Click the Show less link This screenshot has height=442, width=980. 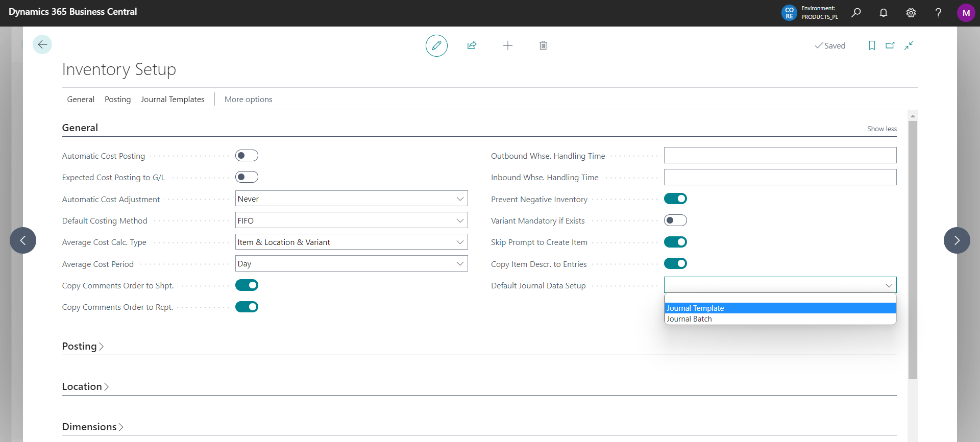pos(881,129)
